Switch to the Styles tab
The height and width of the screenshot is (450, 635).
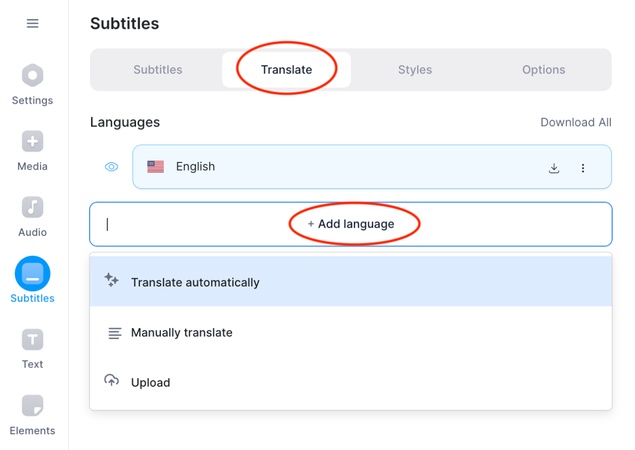pos(415,70)
